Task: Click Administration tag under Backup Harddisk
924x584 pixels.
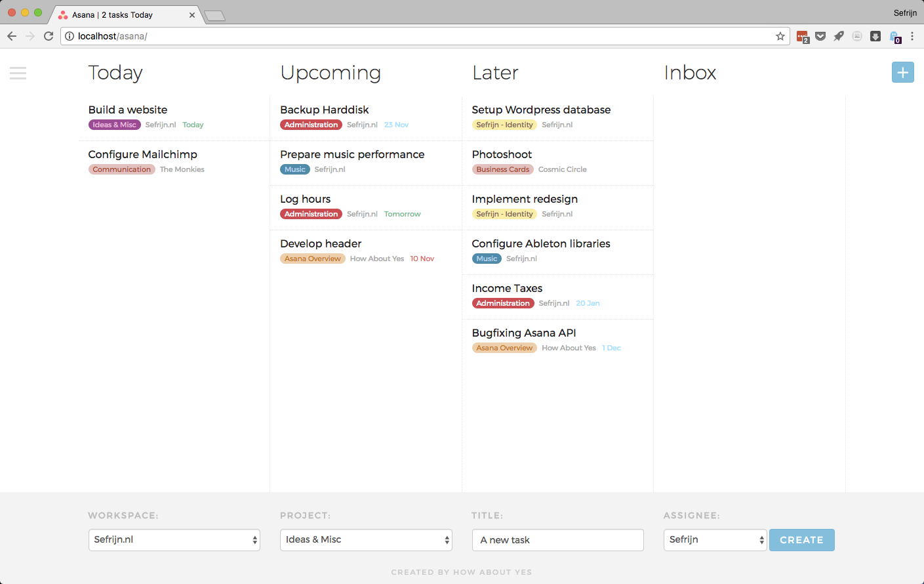Action: point(311,125)
